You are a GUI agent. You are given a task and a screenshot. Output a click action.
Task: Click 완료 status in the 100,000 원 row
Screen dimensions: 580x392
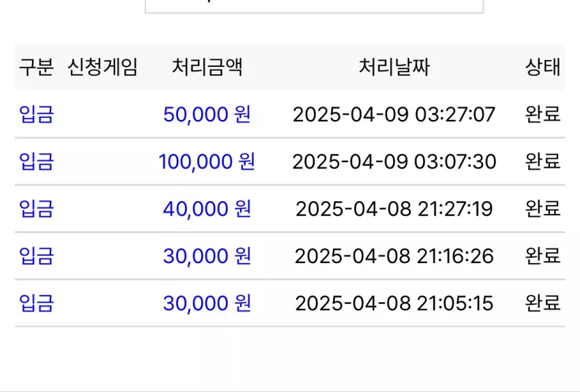(542, 162)
